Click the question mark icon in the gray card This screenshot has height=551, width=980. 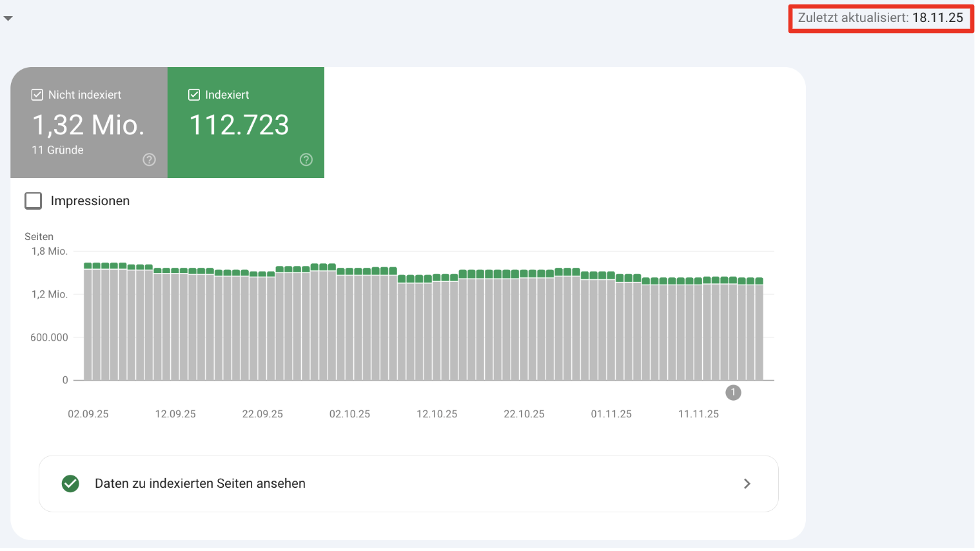click(149, 159)
